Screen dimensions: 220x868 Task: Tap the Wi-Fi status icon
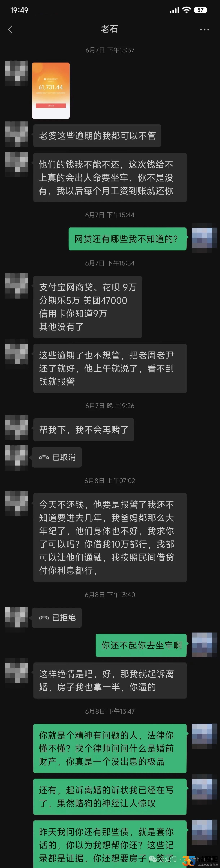[186, 10]
